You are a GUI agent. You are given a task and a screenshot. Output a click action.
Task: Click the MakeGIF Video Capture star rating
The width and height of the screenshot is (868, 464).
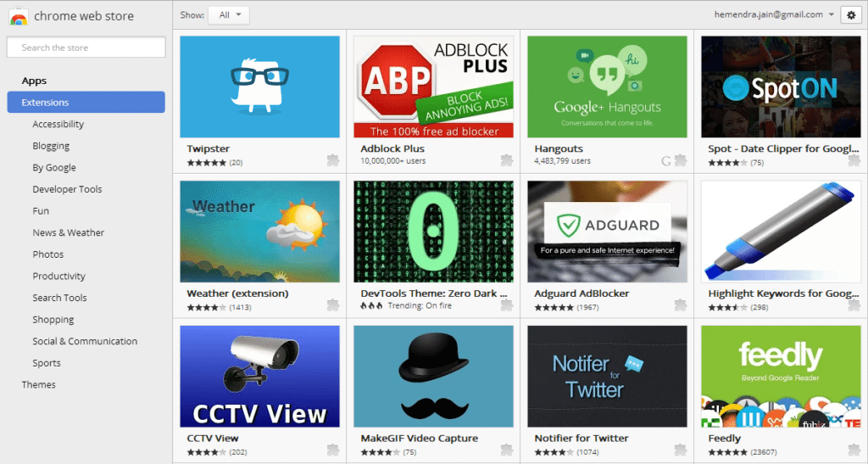coord(376,452)
